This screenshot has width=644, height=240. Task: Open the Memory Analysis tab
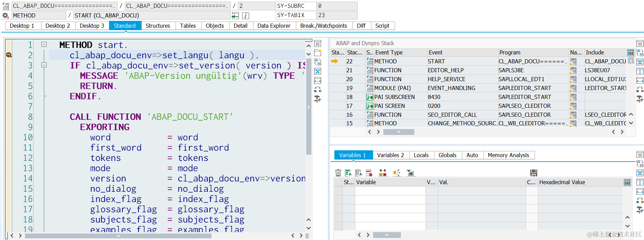pos(508,155)
